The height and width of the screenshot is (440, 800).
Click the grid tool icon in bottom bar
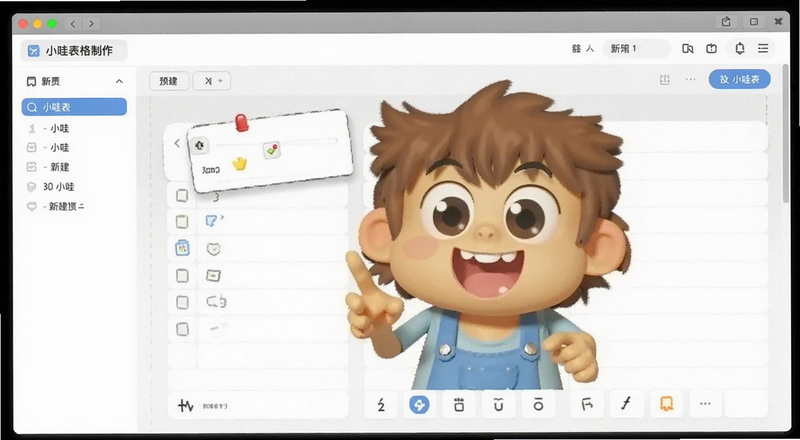pos(459,405)
